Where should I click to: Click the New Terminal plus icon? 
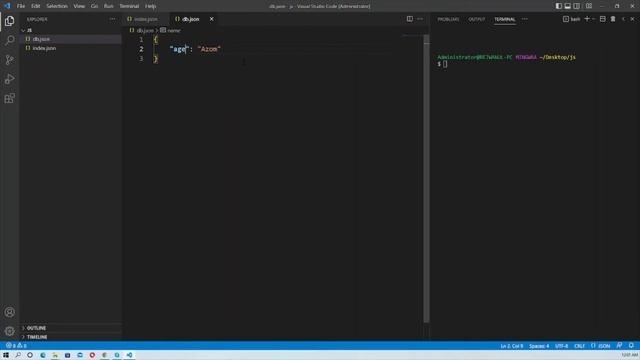(x=587, y=19)
